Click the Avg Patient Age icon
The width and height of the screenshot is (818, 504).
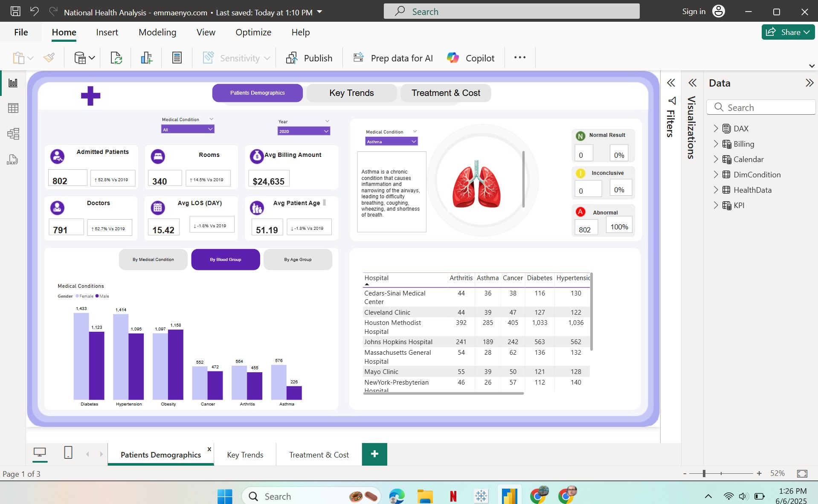pyautogui.click(x=257, y=208)
